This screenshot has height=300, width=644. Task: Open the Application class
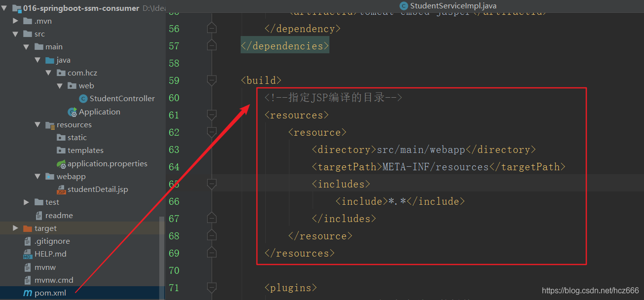[100, 112]
